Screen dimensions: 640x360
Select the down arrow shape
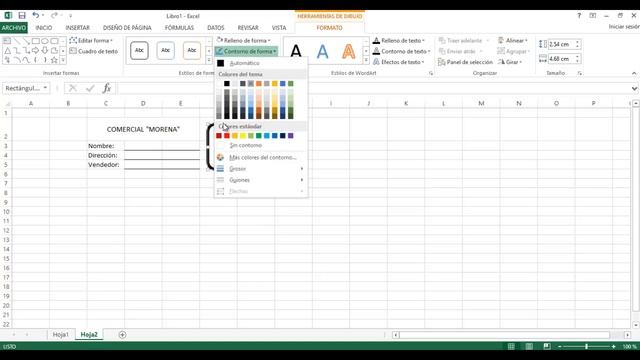click(45, 51)
